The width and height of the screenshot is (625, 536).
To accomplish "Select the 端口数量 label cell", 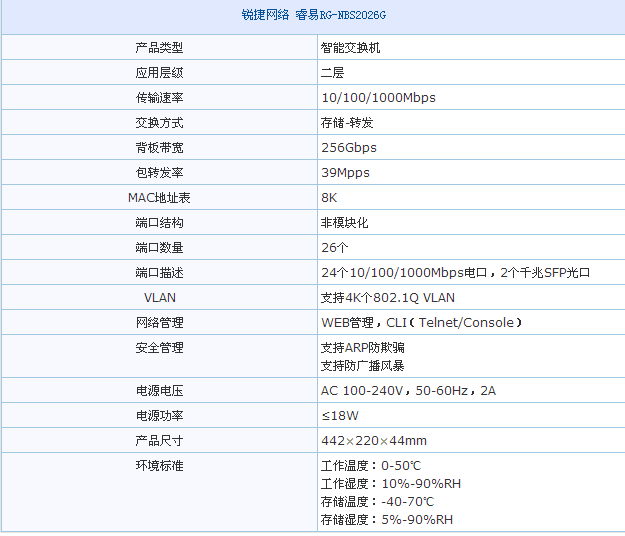I will pos(159,248).
